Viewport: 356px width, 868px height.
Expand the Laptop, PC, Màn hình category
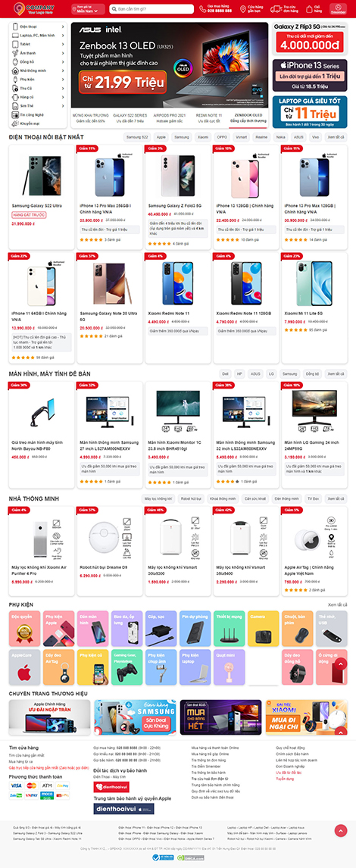tap(38, 35)
